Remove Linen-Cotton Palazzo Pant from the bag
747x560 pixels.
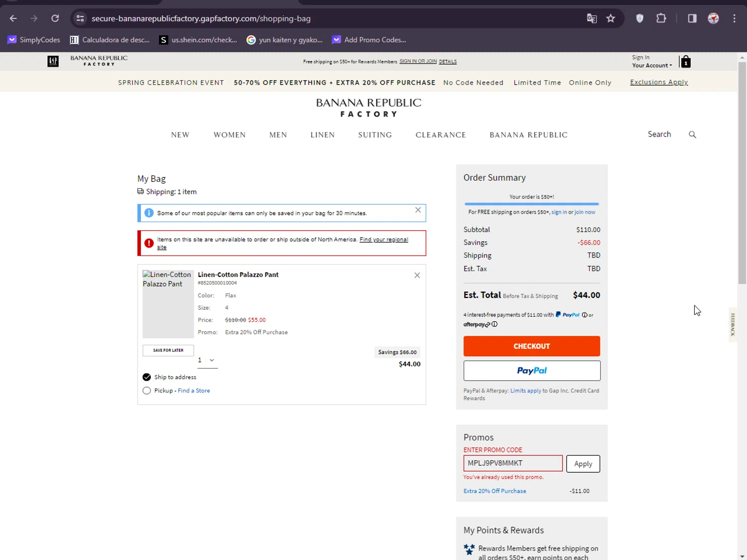click(417, 276)
